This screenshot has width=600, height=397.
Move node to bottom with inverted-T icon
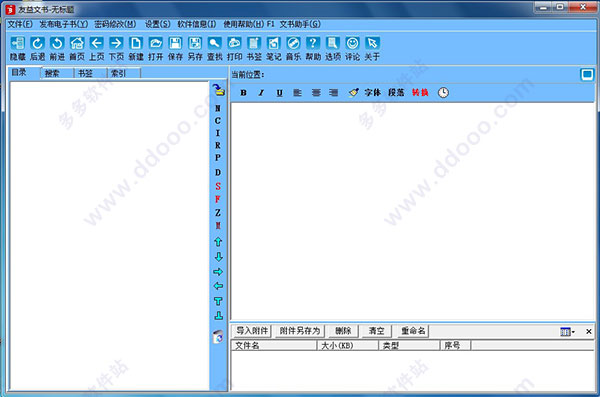[x=218, y=315]
